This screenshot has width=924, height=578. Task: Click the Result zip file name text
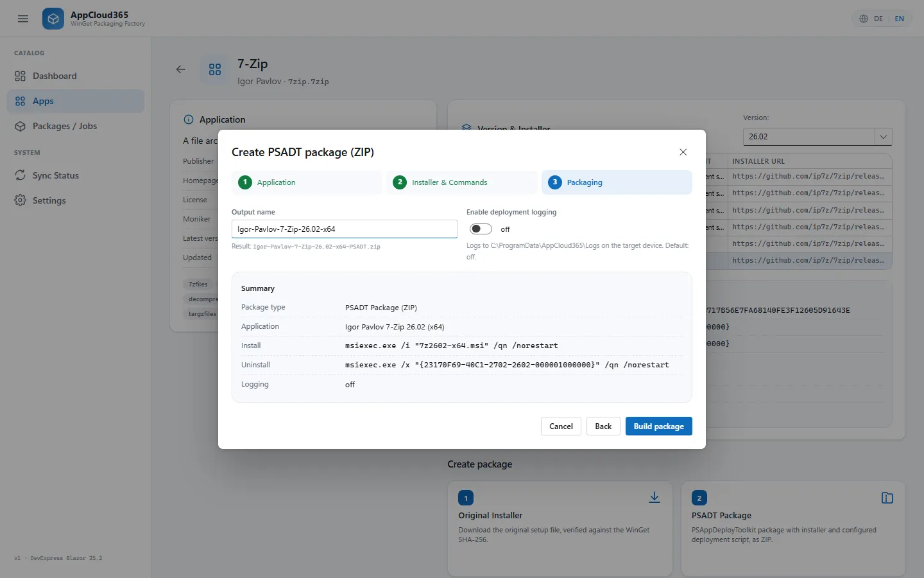pos(317,247)
